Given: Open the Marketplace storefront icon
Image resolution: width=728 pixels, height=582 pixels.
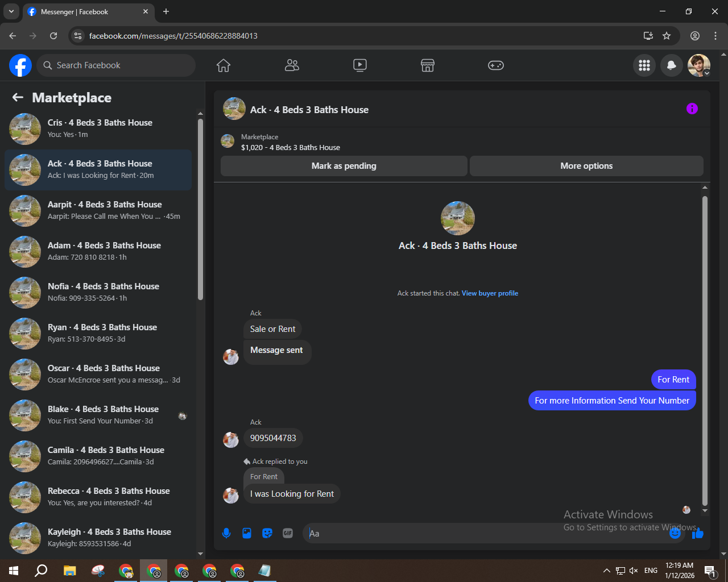Looking at the screenshot, I should (x=428, y=65).
